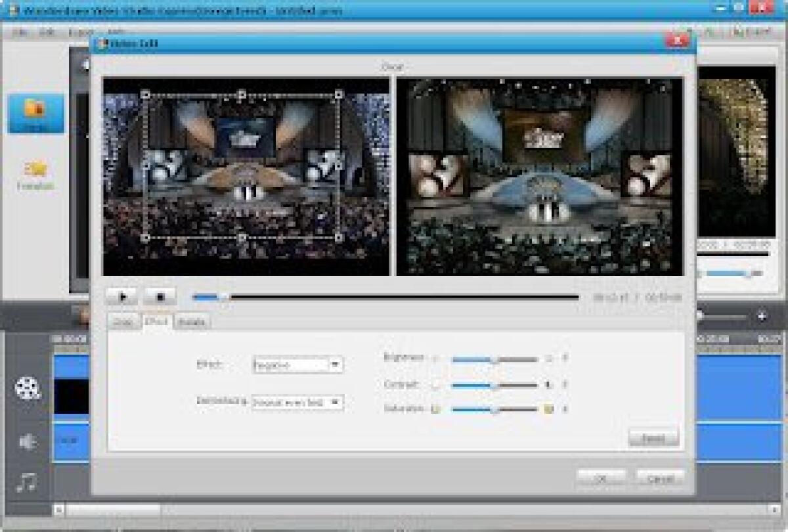Toggle Contrast adjustment checkbox
This screenshot has height=532, width=788.
tap(435, 384)
